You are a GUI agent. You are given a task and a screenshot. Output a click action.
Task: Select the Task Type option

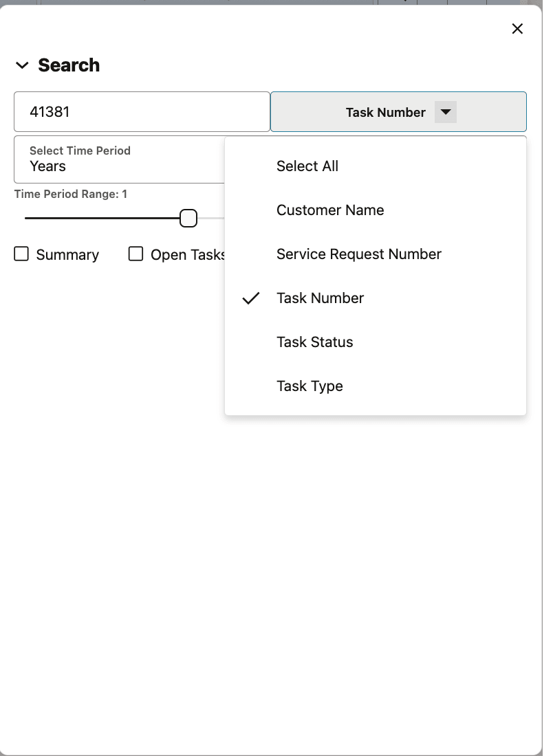click(310, 386)
